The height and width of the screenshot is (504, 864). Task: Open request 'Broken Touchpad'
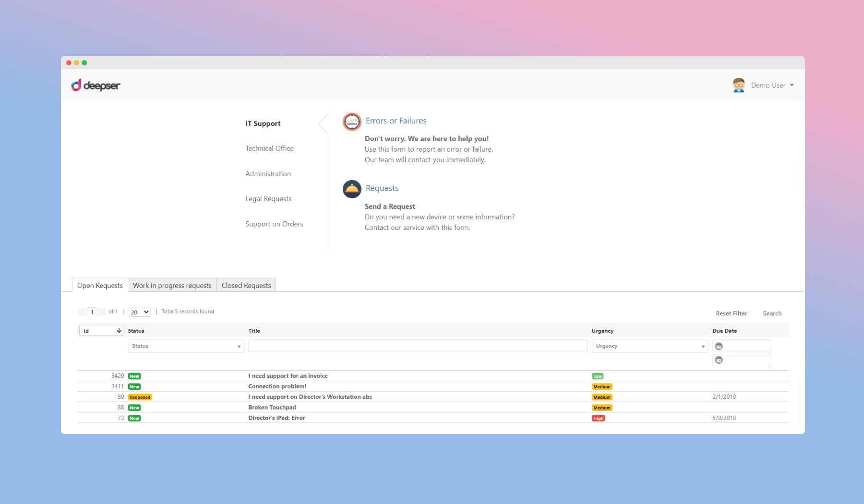coord(272,408)
